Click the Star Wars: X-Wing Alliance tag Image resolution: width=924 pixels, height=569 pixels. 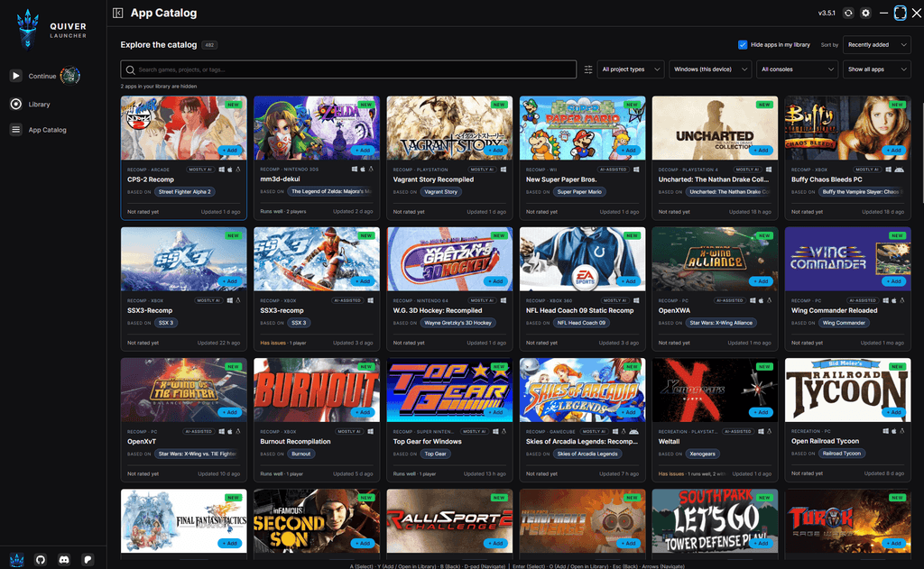coord(721,323)
